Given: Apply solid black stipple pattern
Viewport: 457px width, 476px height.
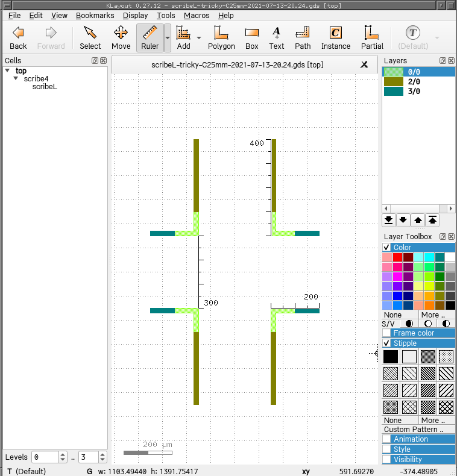Looking at the screenshot, I should click(x=391, y=356).
